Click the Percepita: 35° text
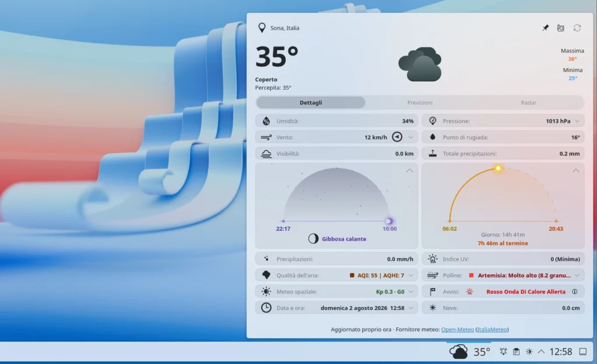Viewport: 597px width, 364px height. [273, 87]
